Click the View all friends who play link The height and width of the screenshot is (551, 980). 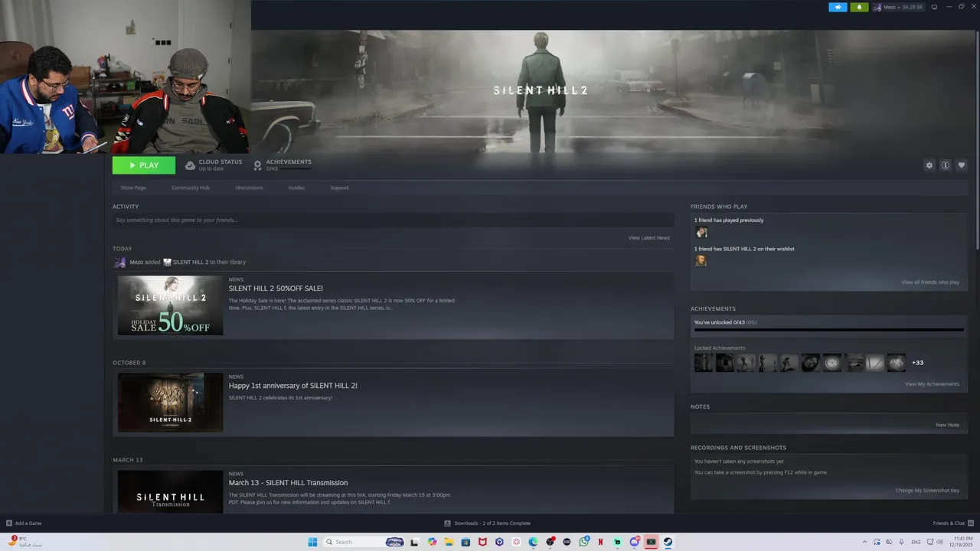(x=930, y=282)
